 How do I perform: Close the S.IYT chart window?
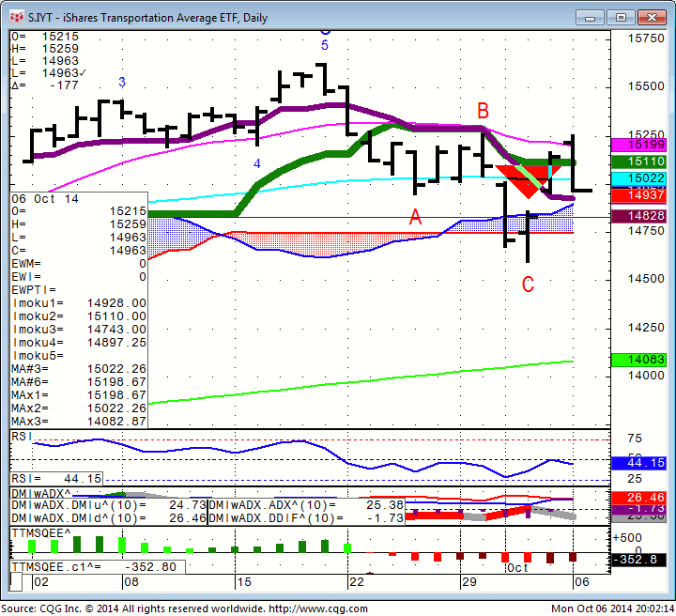coord(652,18)
